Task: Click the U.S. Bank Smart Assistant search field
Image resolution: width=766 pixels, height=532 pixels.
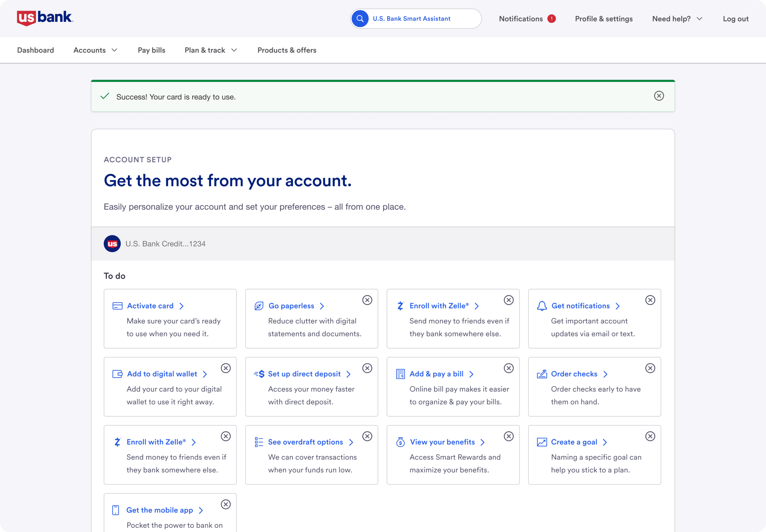Action: click(416, 19)
